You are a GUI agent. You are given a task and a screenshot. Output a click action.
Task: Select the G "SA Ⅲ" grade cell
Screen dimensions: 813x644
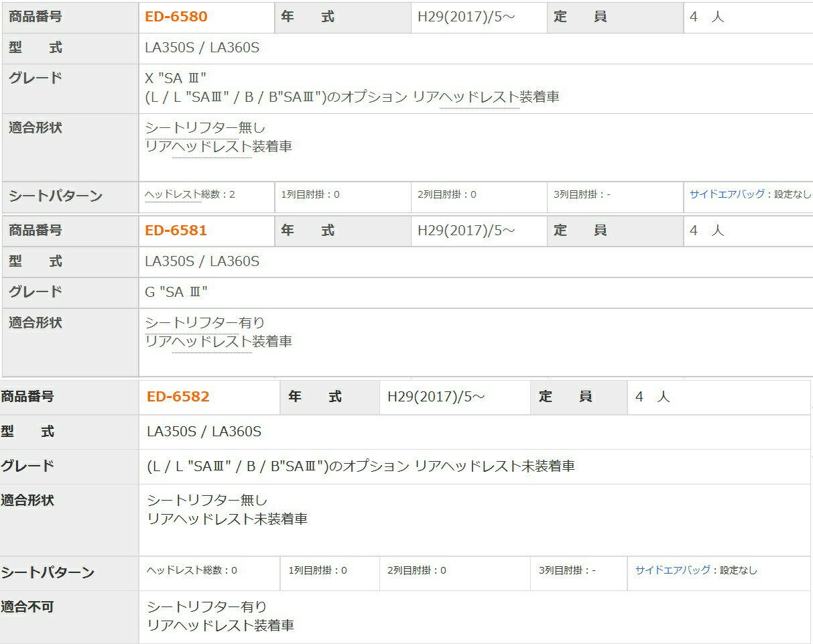(x=176, y=292)
